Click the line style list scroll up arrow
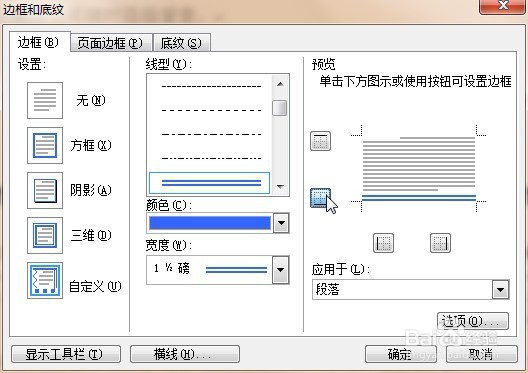The image size is (528, 373). pos(280,84)
